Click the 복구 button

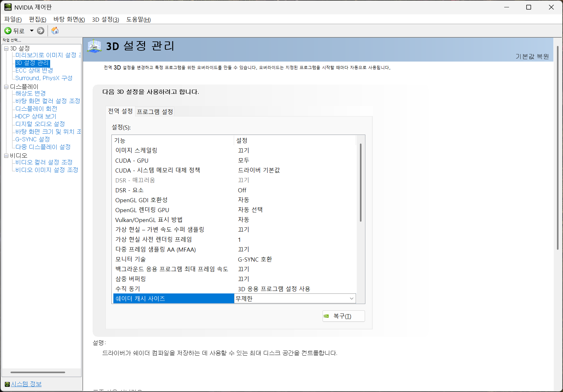pos(344,316)
